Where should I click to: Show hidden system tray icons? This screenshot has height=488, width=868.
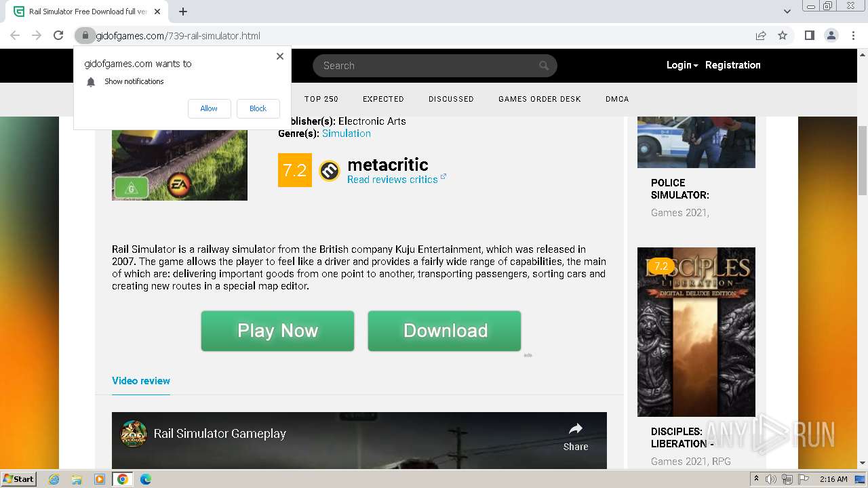[x=757, y=479]
